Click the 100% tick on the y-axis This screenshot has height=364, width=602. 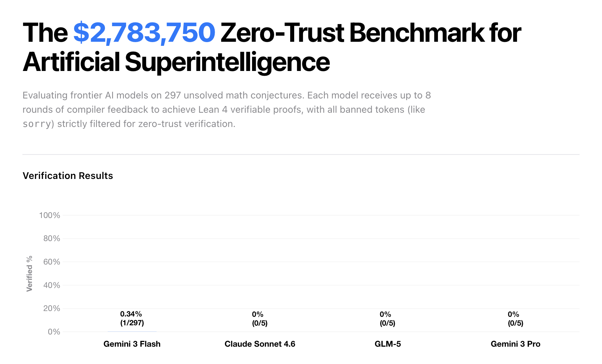50,215
